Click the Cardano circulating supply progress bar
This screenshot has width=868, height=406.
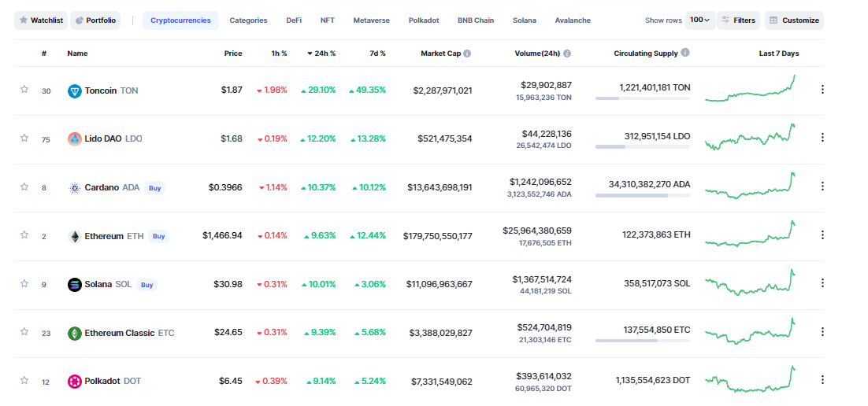tap(643, 195)
